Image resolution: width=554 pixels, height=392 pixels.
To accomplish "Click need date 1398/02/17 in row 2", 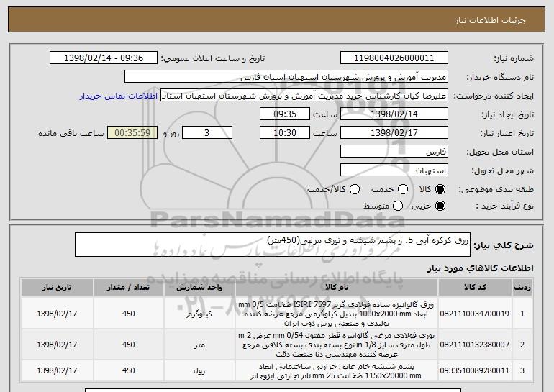I will (57, 345).
